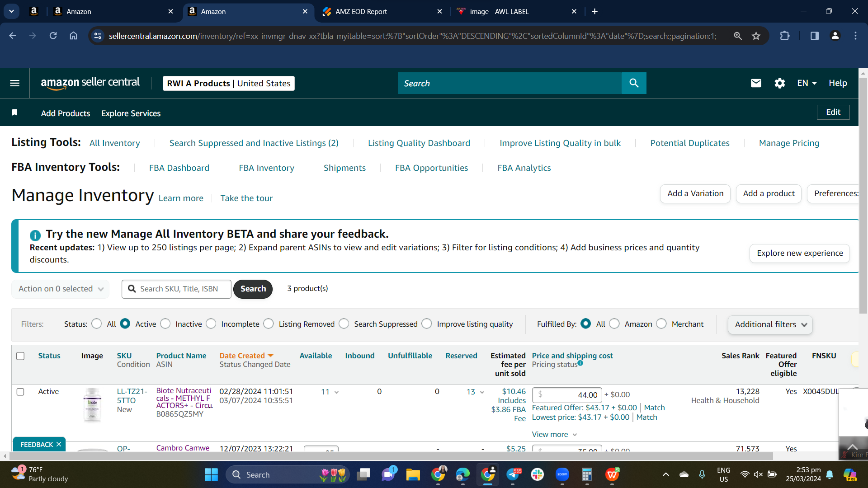Viewport: 868px width, 488px height.
Task: Open the Chrome profile avatar icon
Action: tap(835, 36)
